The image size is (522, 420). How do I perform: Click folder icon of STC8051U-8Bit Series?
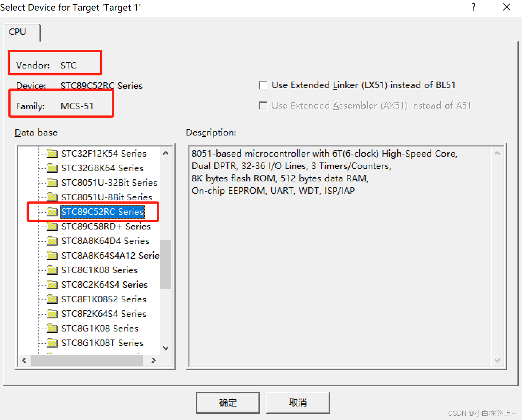click(52, 197)
